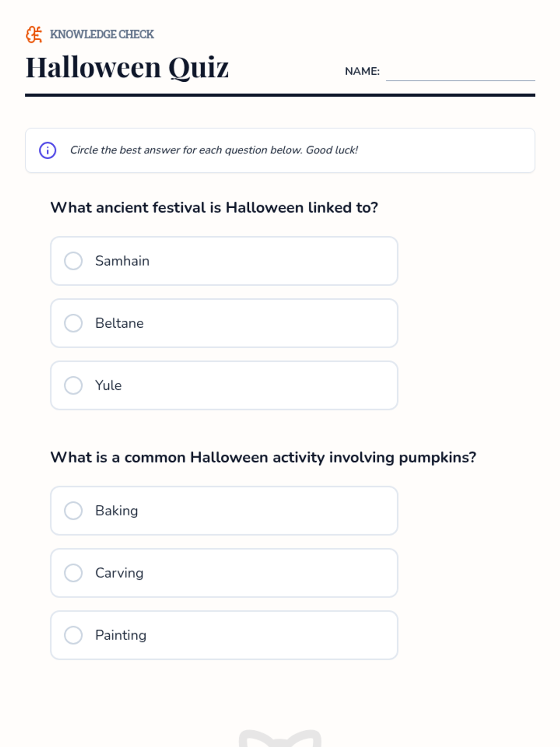Viewport: 560px width, 747px height.
Task: Pick the Carving radio option
Action: pos(73,573)
